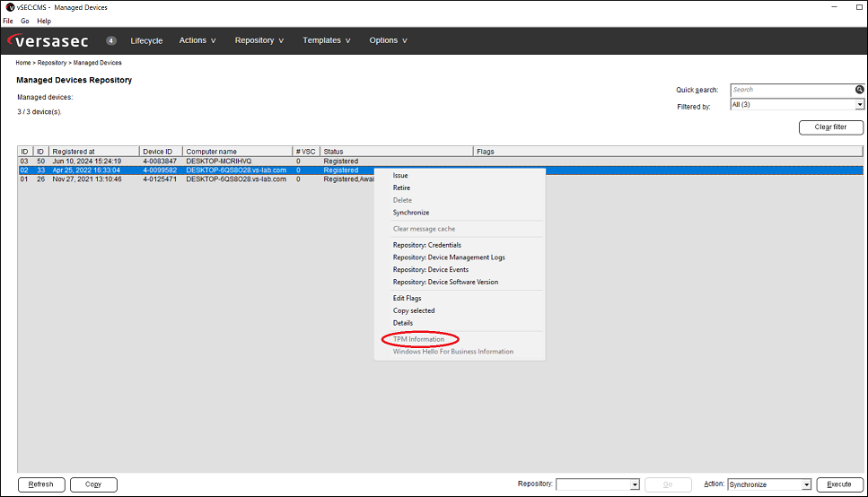Viewport: 868px width, 497px height.
Task: Open Repository: Device Events entry
Action: point(431,269)
